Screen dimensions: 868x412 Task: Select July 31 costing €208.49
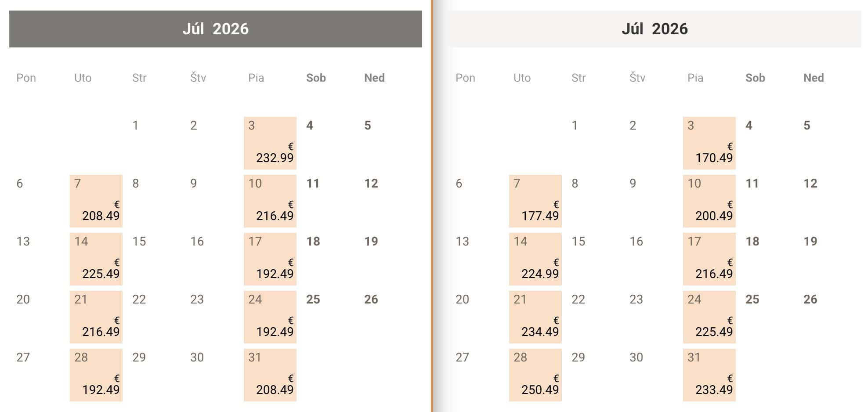click(x=270, y=375)
